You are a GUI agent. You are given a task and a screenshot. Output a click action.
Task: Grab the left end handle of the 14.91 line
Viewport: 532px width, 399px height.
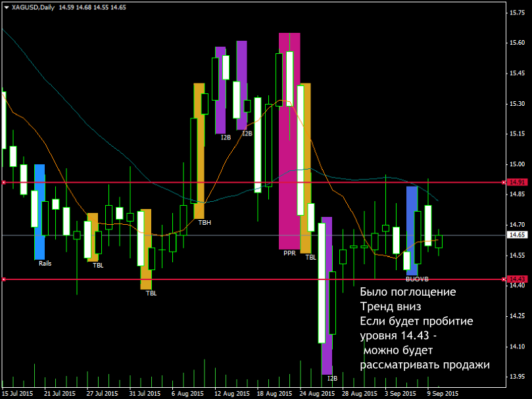(4, 183)
